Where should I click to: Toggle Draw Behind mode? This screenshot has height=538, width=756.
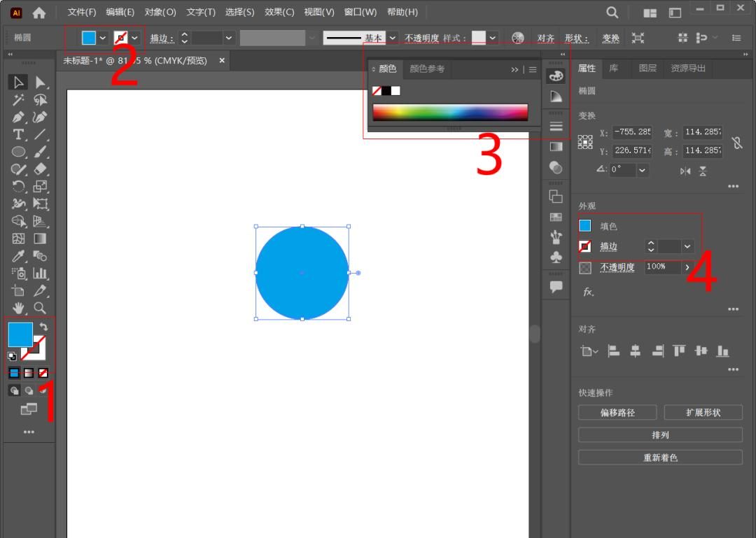(x=29, y=390)
